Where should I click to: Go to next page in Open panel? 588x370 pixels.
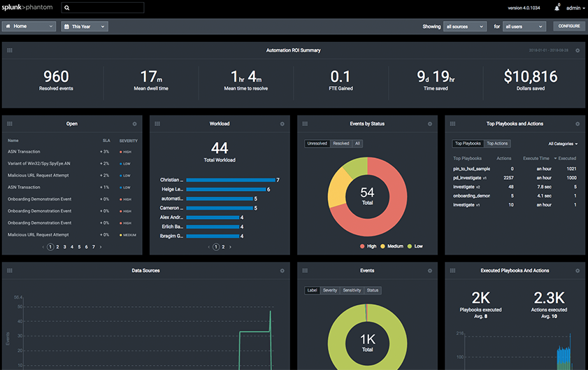[x=101, y=247]
